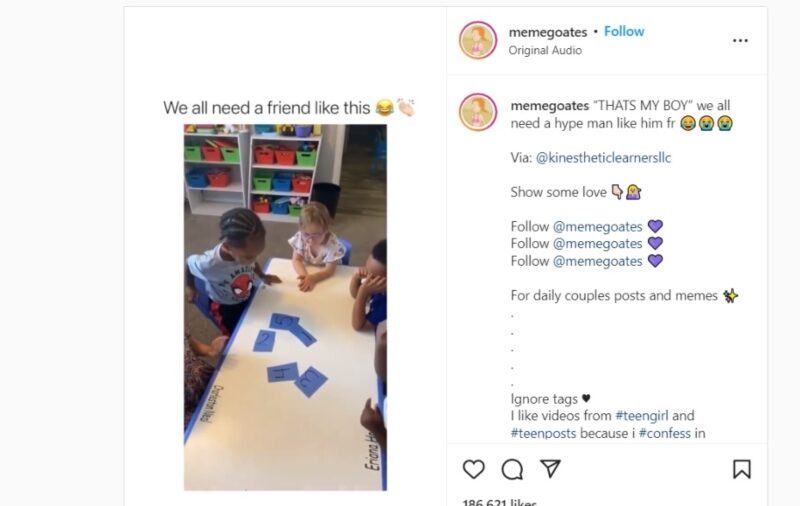Save post with bookmark icon
The image size is (800, 506).
point(741,469)
